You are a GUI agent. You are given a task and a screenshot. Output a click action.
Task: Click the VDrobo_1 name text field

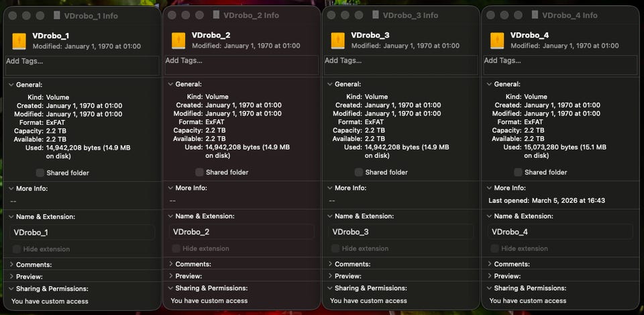82,232
